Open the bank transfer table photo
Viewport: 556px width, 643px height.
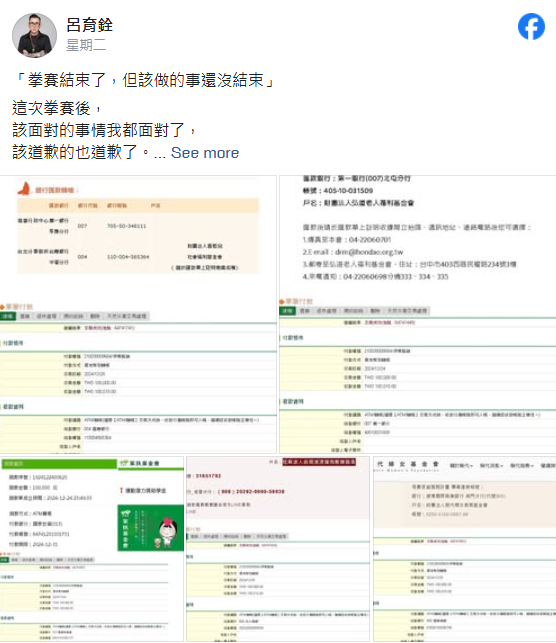click(x=138, y=315)
